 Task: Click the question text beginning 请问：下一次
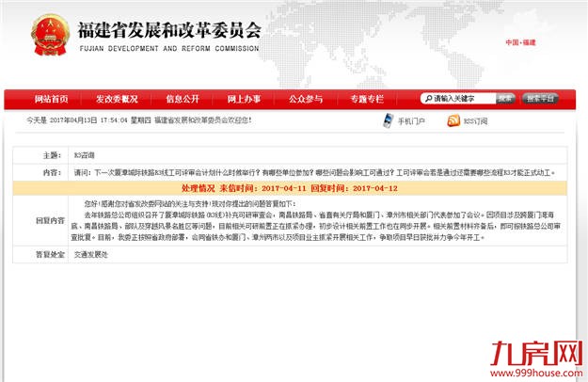pos(314,173)
